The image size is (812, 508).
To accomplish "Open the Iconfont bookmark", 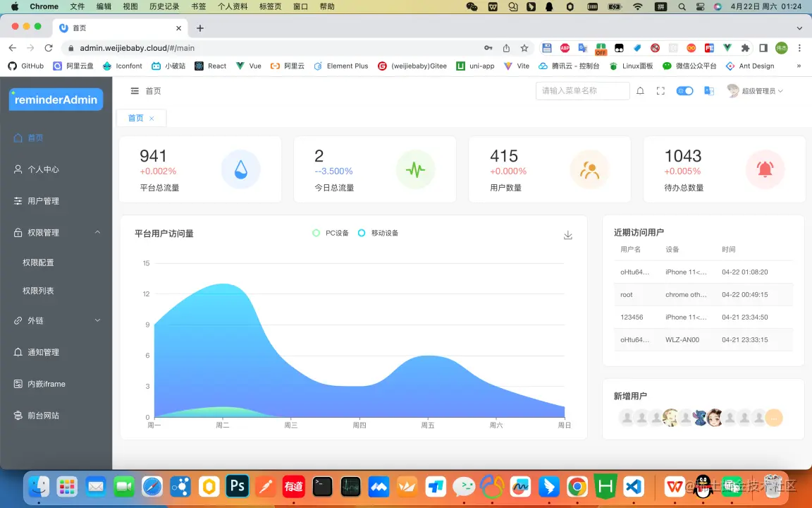I will [x=123, y=66].
